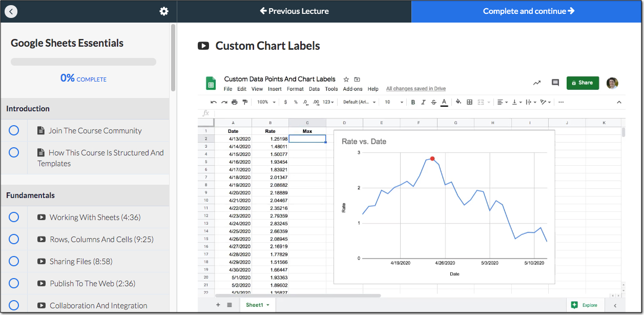
Task: Open more toolbar options (three dots)
Action: click(561, 102)
